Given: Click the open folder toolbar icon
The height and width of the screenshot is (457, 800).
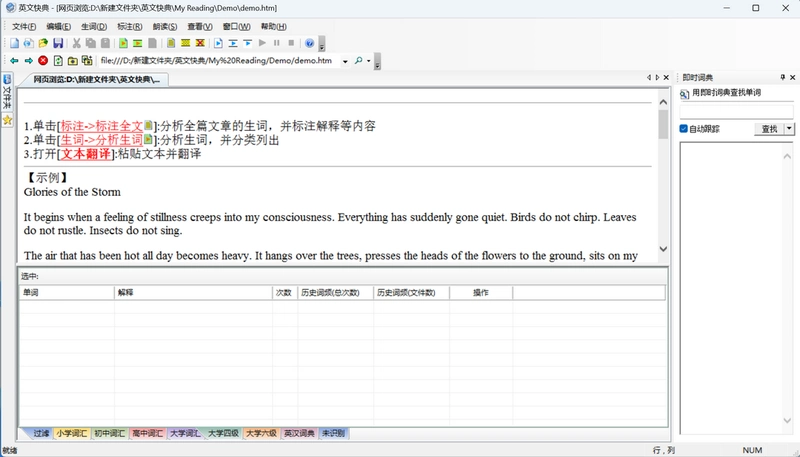Looking at the screenshot, I should [43, 43].
